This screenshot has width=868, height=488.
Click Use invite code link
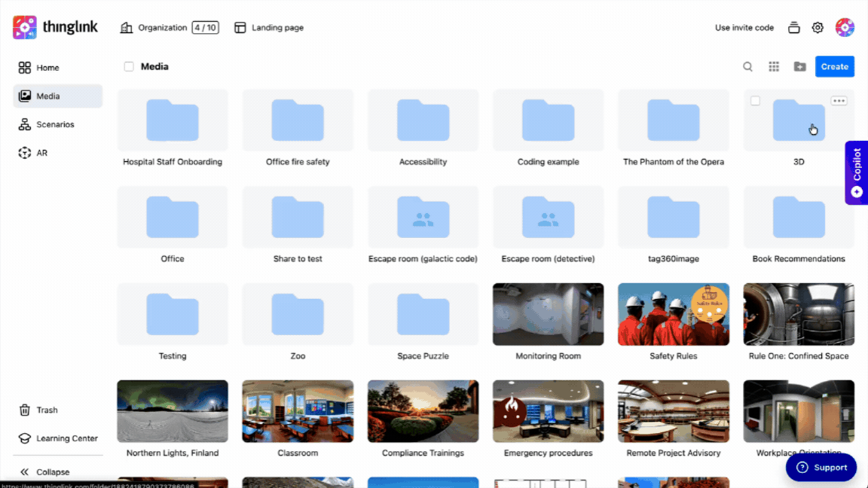[744, 28]
